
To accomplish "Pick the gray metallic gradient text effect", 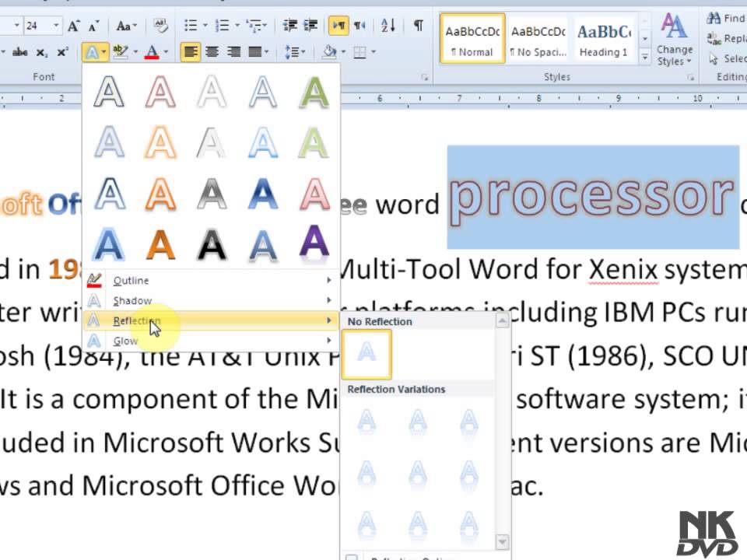I will point(212,194).
